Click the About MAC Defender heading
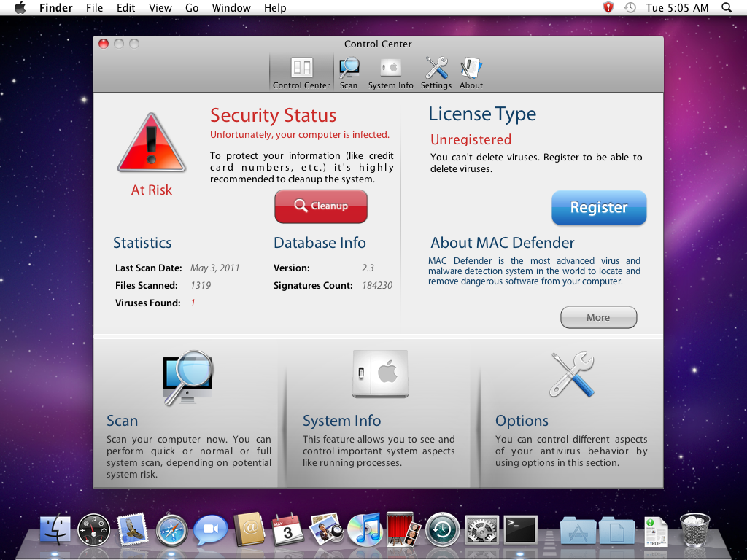The image size is (747, 560). point(503,243)
